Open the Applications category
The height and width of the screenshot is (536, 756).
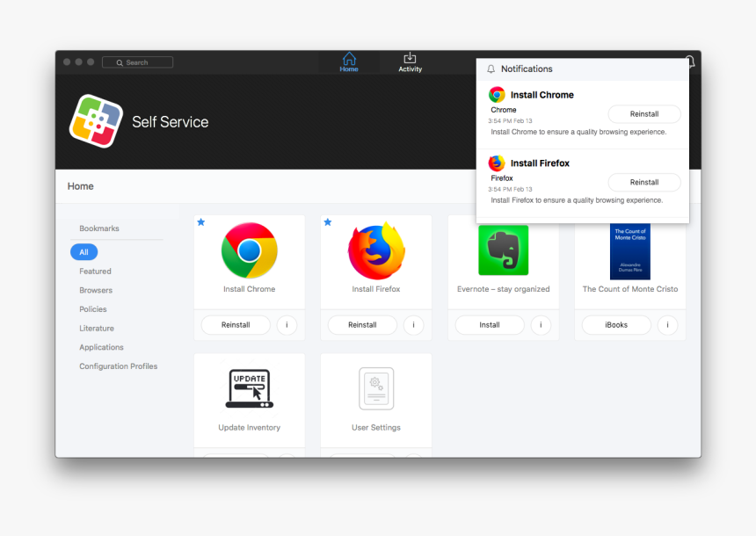click(x=101, y=347)
